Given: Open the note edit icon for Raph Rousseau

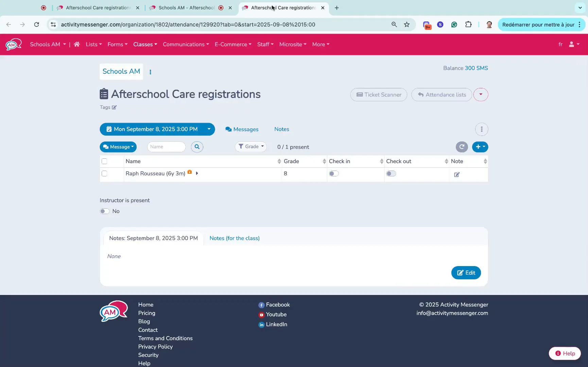Looking at the screenshot, I should 457,175.
